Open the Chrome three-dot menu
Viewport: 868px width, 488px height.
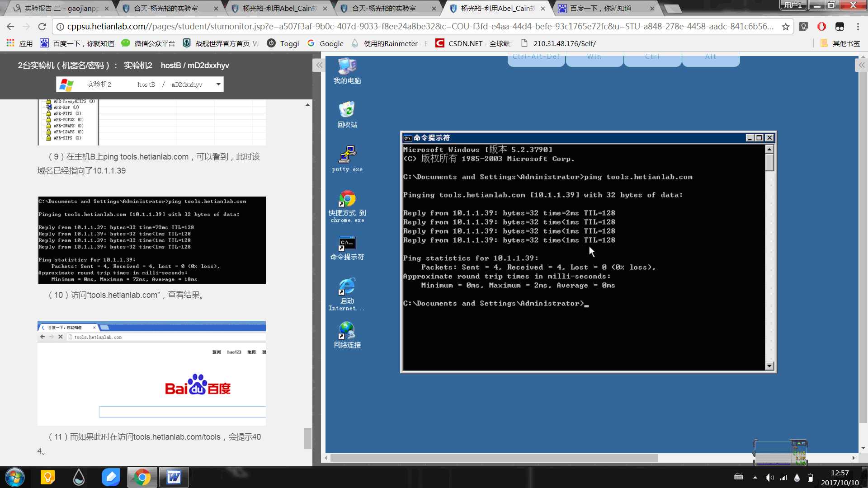pyautogui.click(x=858, y=27)
